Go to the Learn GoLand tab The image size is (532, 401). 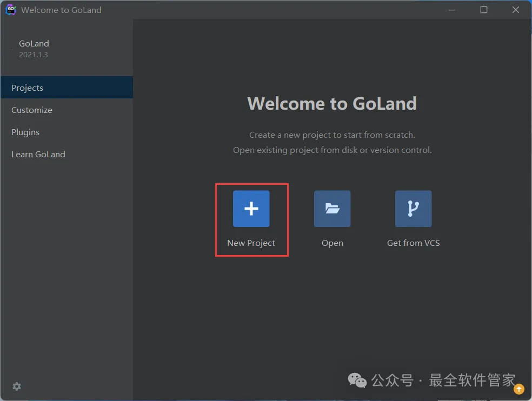66,155
